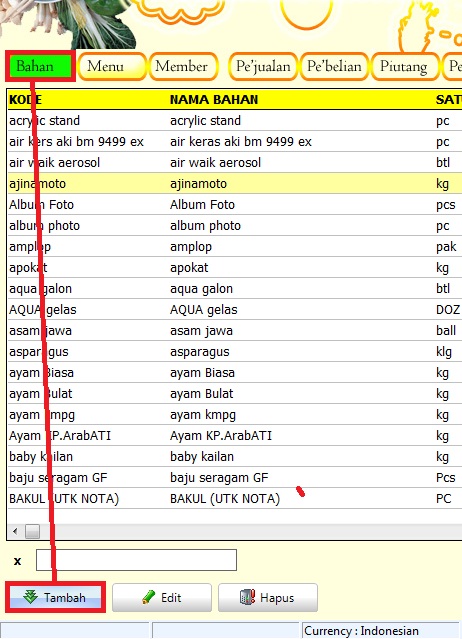Image resolution: width=462 pixels, height=639 pixels.
Task: Open the Piutang tab
Action: point(405,66)
